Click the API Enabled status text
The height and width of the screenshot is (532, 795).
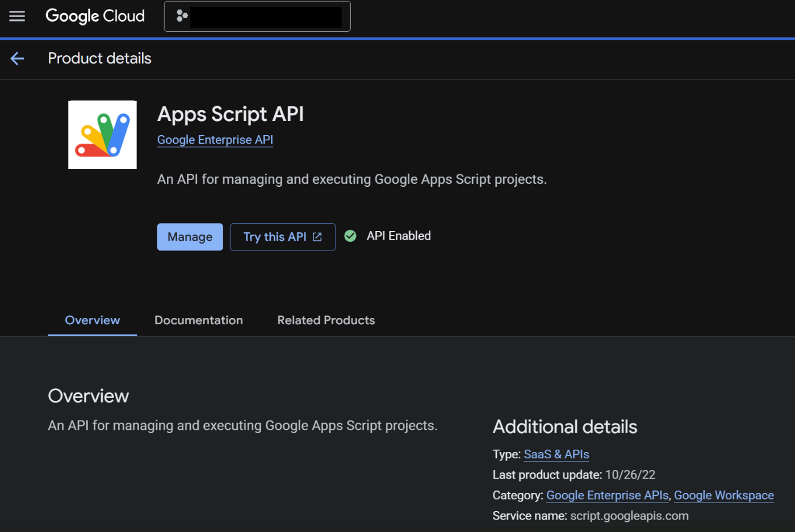[399, 236]
